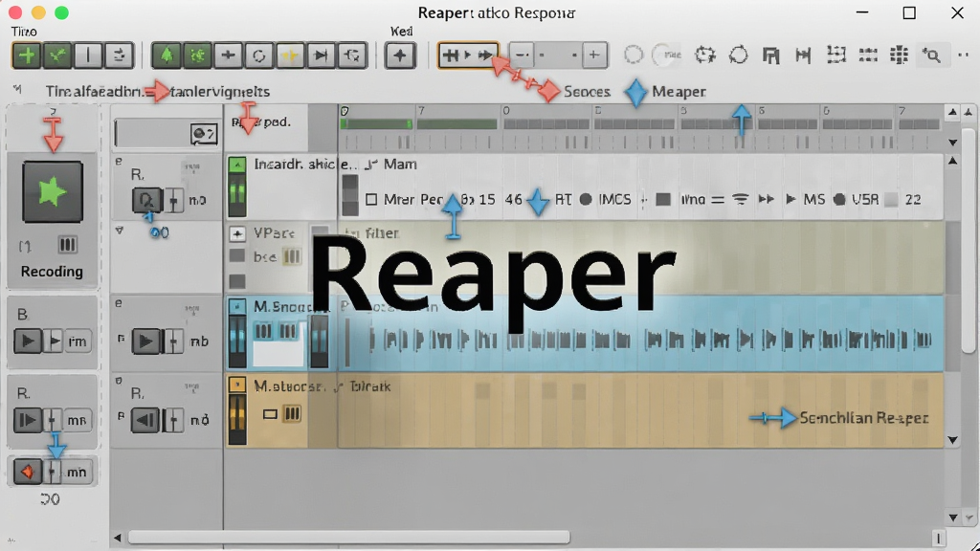Click the refresh circle icon after the cog

tap(738, 55)
